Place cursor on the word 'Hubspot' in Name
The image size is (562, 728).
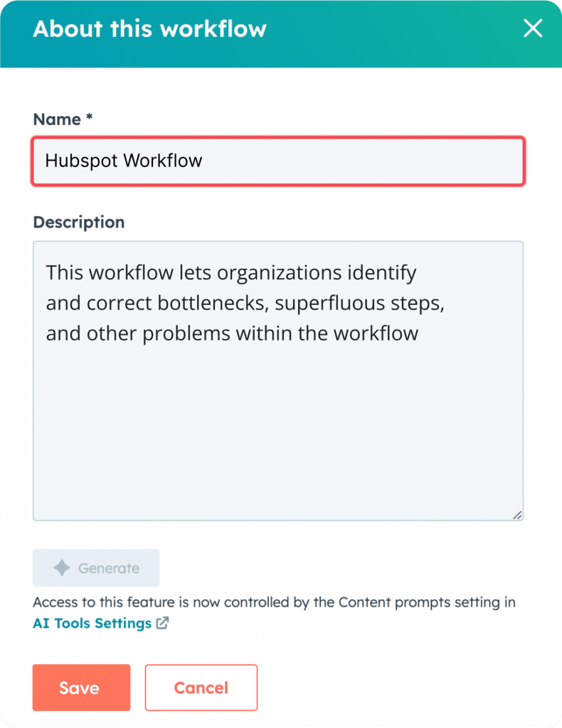pos(81,161)
